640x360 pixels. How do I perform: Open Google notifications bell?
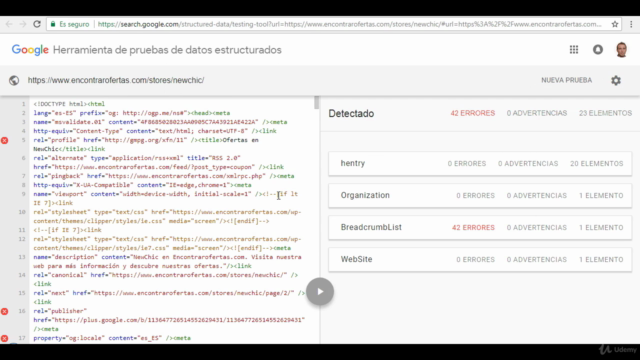click(598, 50)
